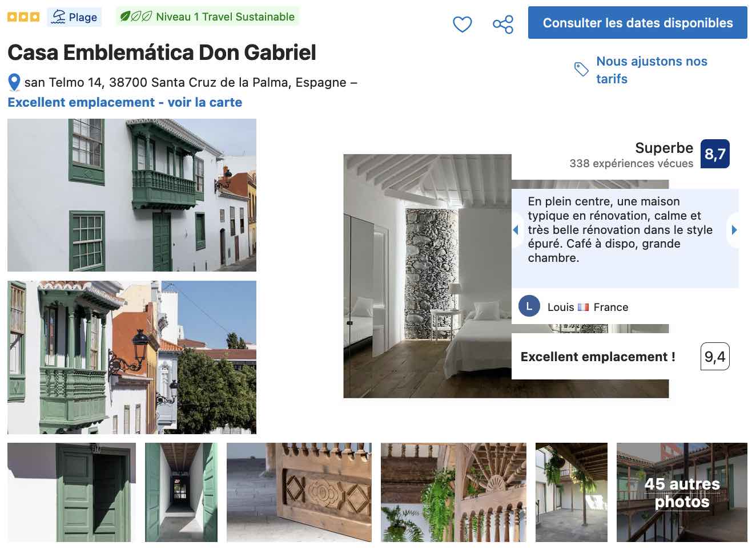Open the carved wooden panel thumbnail
756x550 pixels.
coord(299,492)
